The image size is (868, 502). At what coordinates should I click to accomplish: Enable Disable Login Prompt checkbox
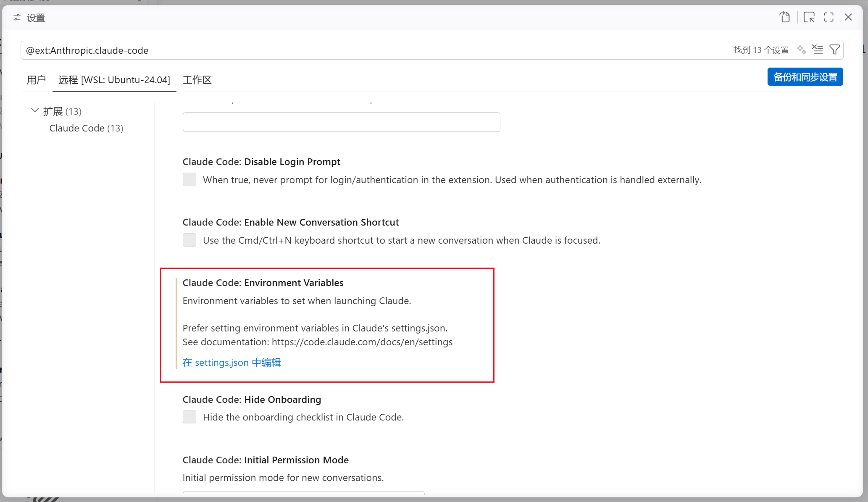(x=189, y=180)
